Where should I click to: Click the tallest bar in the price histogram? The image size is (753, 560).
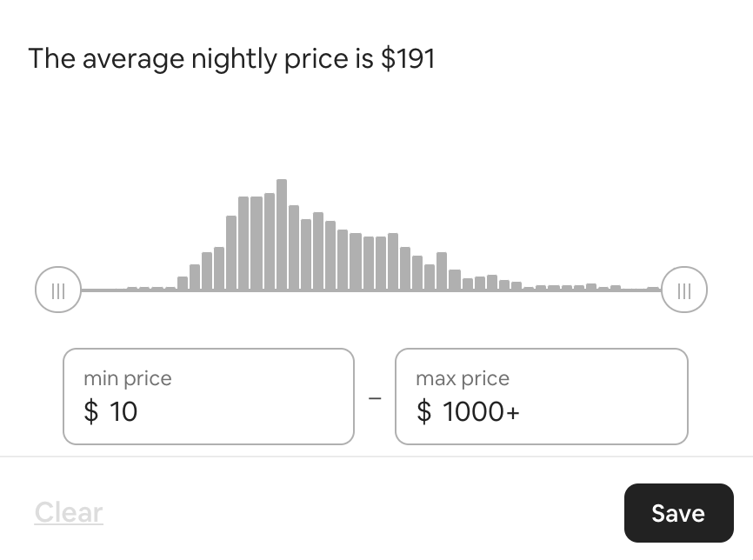(x=282, y=235)
